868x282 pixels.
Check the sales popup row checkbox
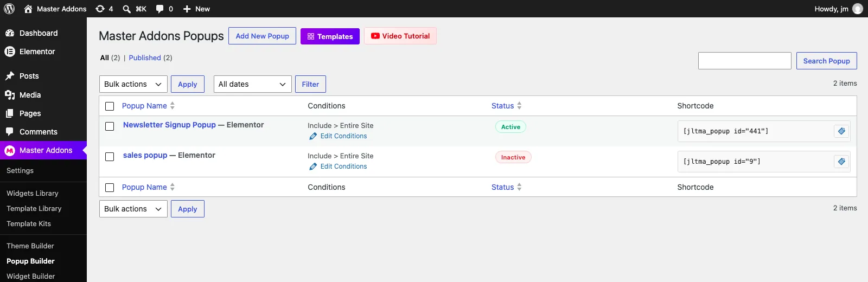click(x=110, y=157)
